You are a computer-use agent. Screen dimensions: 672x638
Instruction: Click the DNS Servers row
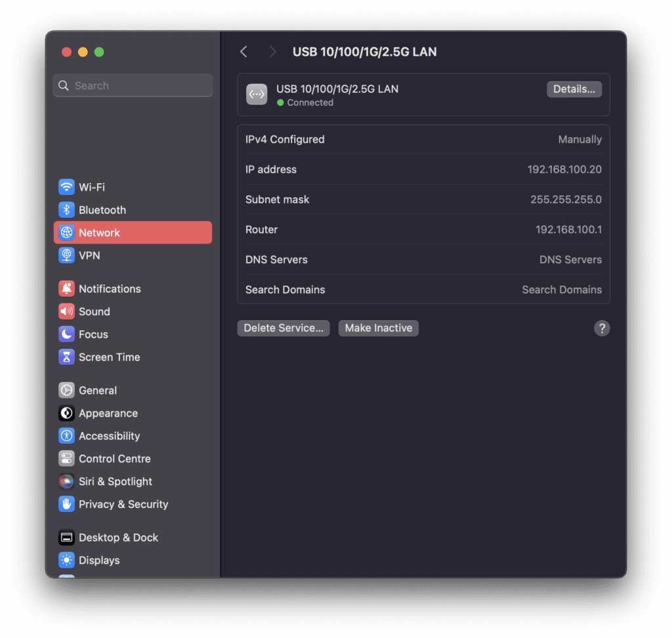(x=423, y=259)
